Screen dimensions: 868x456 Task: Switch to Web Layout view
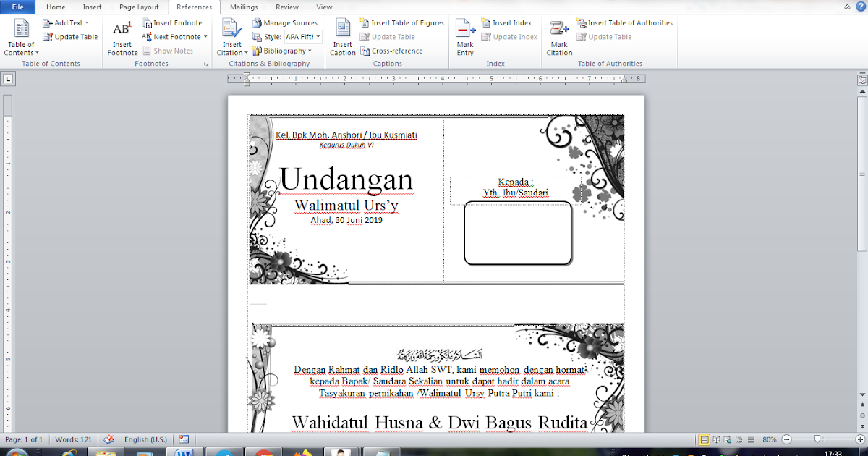click(728, 439)
